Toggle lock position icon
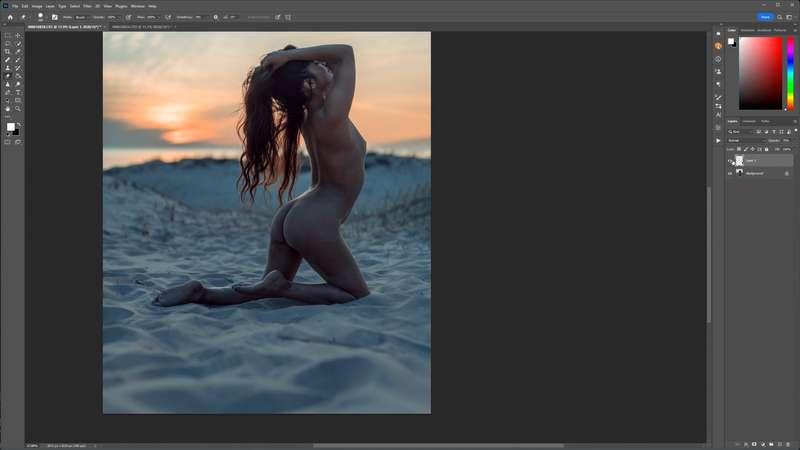 click(753, 149)
